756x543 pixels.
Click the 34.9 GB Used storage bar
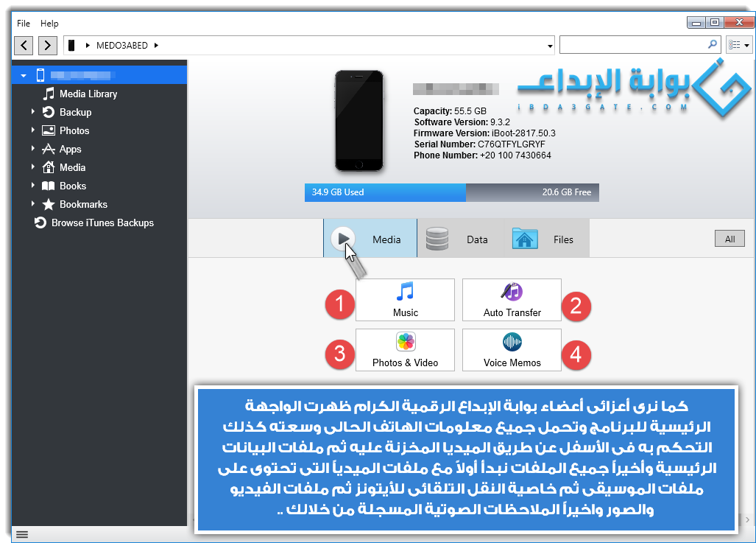point(385,192)
